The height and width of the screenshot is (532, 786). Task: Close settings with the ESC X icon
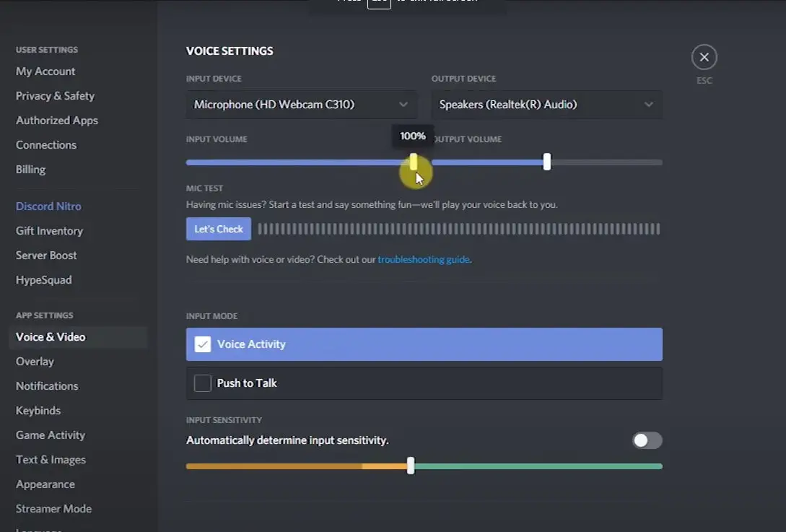(x=704, y=57)
